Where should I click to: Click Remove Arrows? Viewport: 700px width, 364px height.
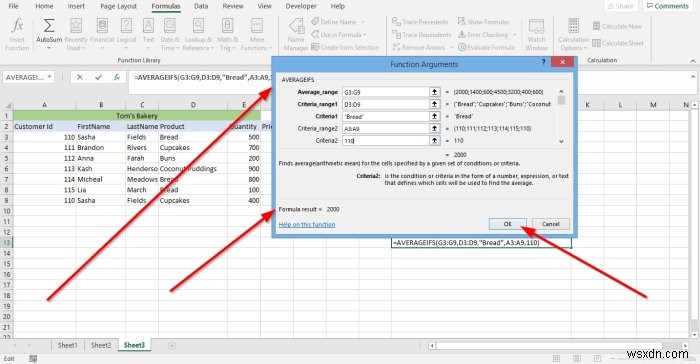pos(419,47)
